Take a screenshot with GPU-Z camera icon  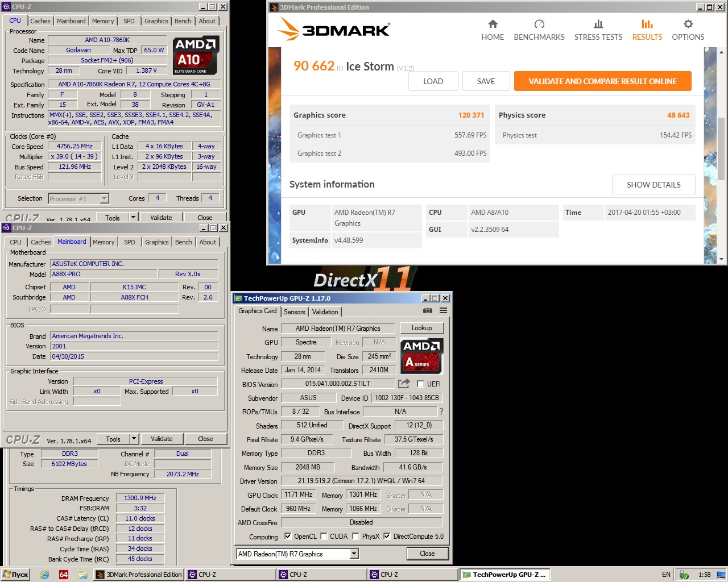tap(428, 311)
